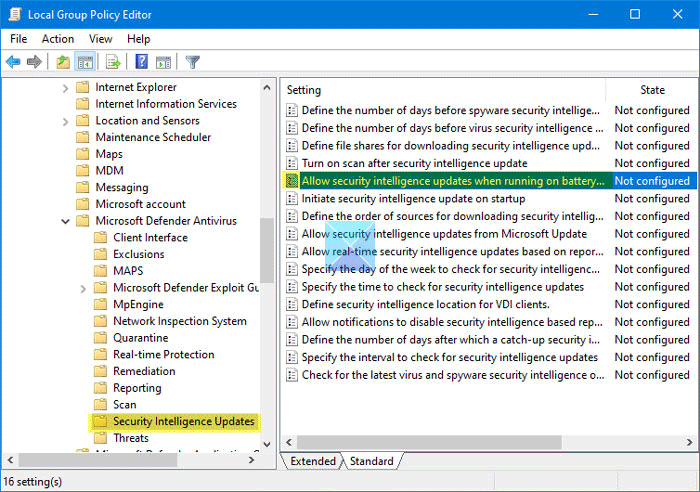Click the tree pane scroll up arrow
Screen dimensions: 700x492
click(x=267, y=88)
